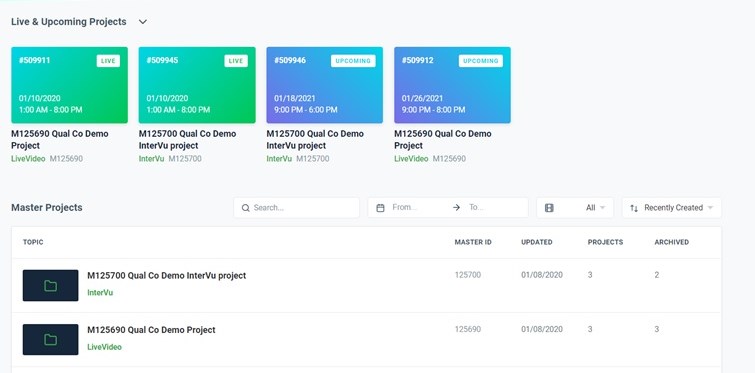The width and height of the screenshot is (755, 373).
Task: Click the search magnifier icon
Action: tap(246, 208)
